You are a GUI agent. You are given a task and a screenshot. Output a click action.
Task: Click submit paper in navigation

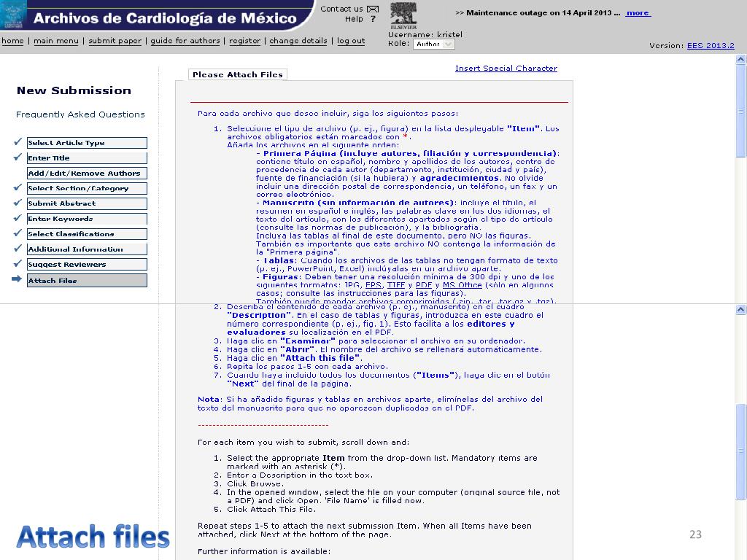(115, 41)
